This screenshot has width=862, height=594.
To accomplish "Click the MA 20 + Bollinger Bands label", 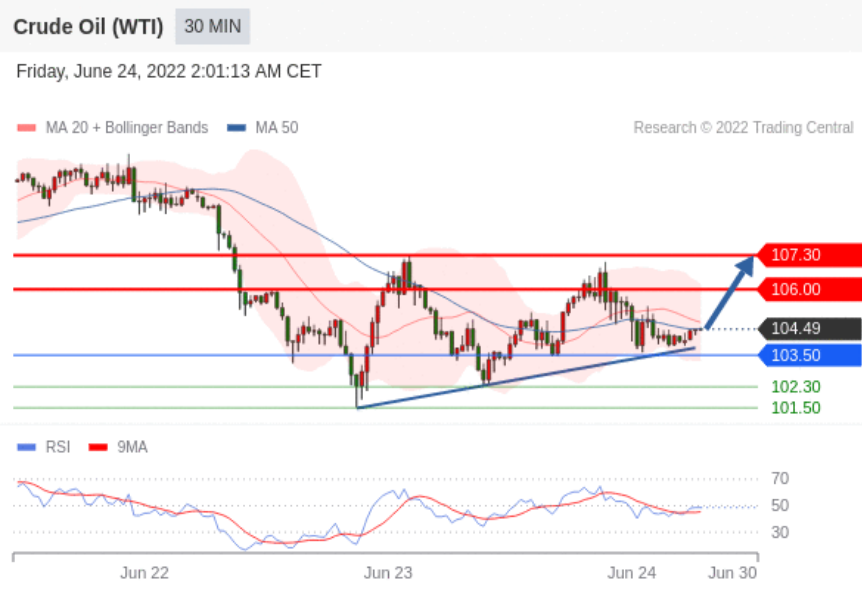I will (x=126, y=128).
